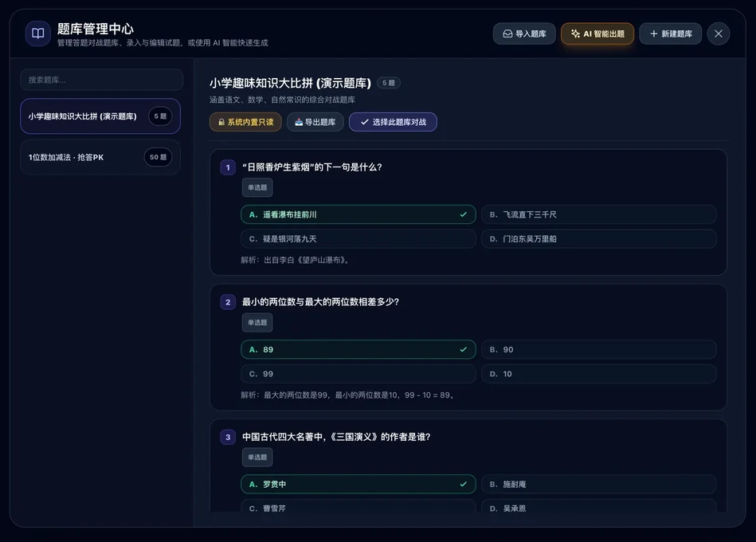Click the 小学趣味知识大比拼 (演示题库) heading
This screenshot has width=756, height=542.
tap(290, 83)
